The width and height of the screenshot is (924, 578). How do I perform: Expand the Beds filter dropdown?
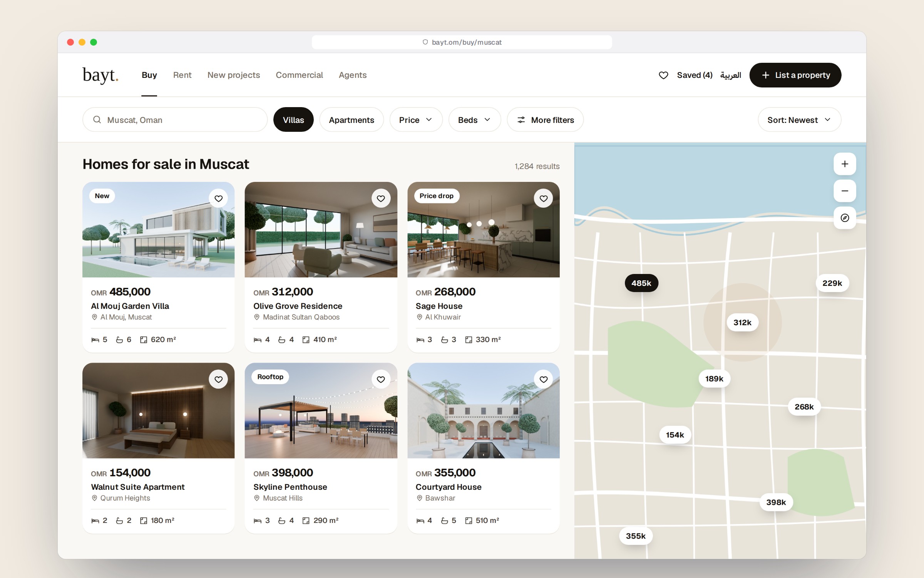point(475,120)
